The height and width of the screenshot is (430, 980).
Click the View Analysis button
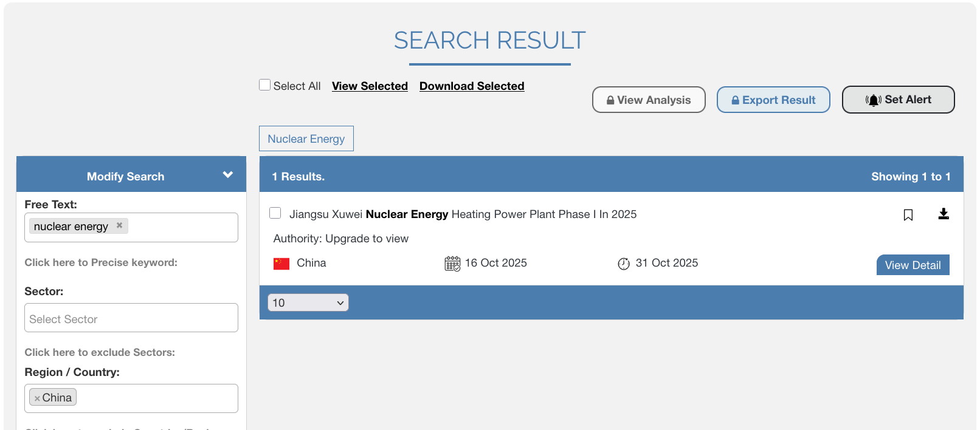point(649,100)
